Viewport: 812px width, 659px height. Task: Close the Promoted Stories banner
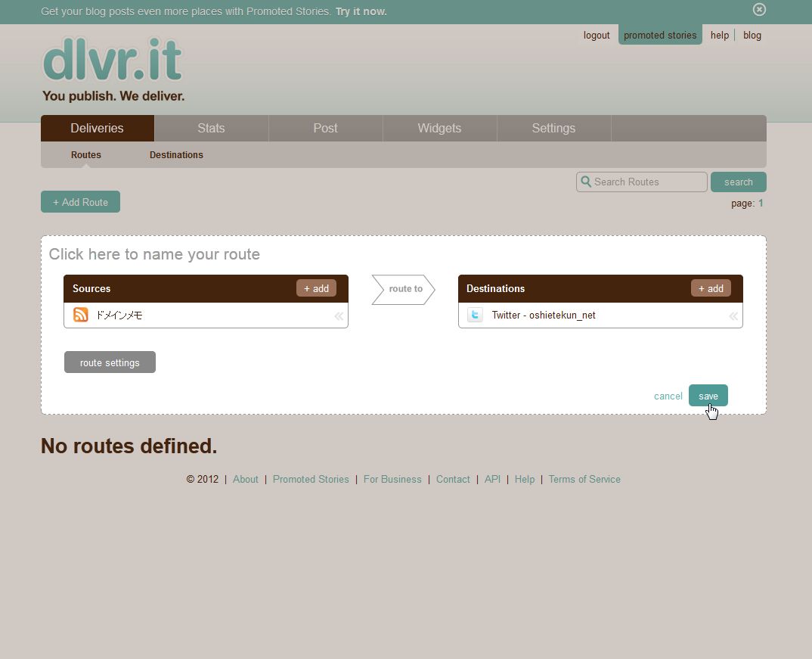coord(759,9)
